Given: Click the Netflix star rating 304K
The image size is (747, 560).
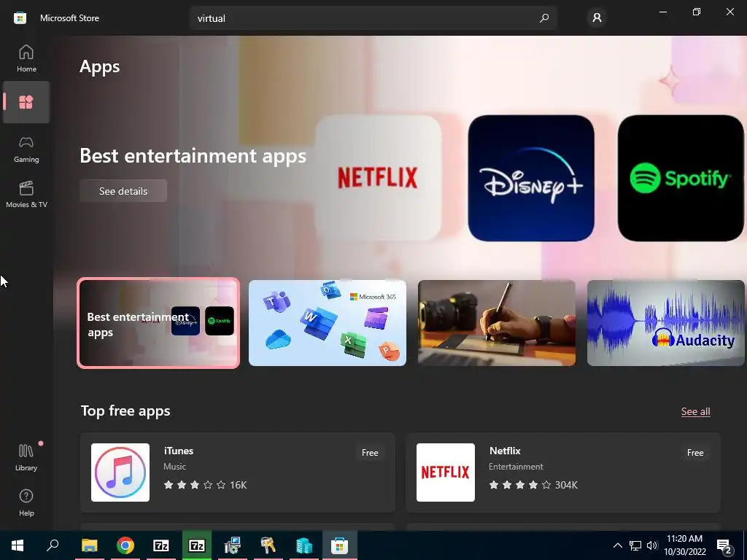Looking at the screenshot, I should point(533,485).
